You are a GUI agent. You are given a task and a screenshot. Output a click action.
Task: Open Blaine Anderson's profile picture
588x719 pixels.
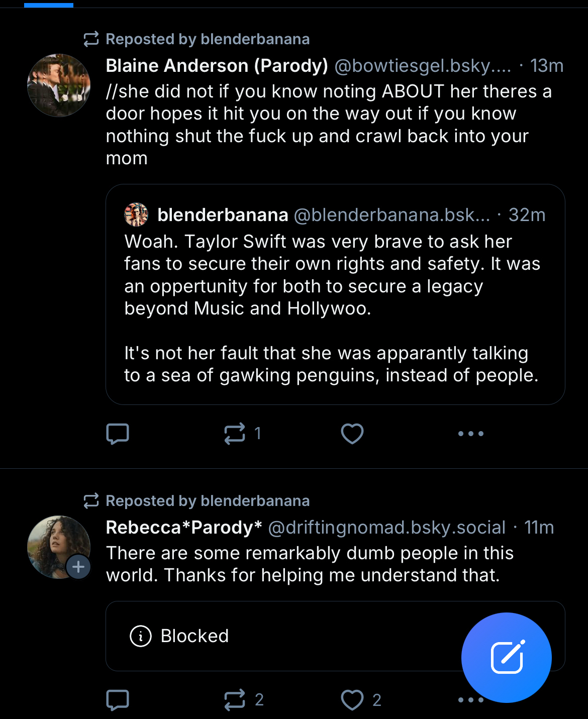(59, 85)
